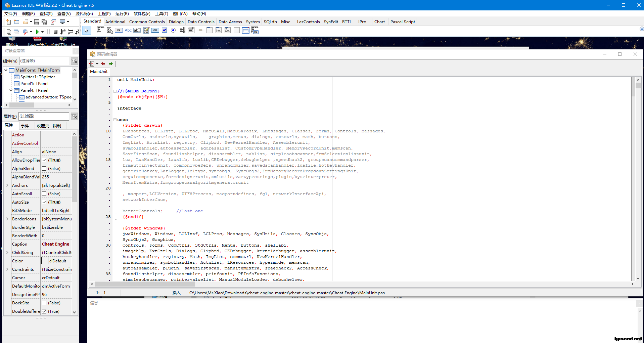Switch to the 事件 events tab

tap(25, 126)
